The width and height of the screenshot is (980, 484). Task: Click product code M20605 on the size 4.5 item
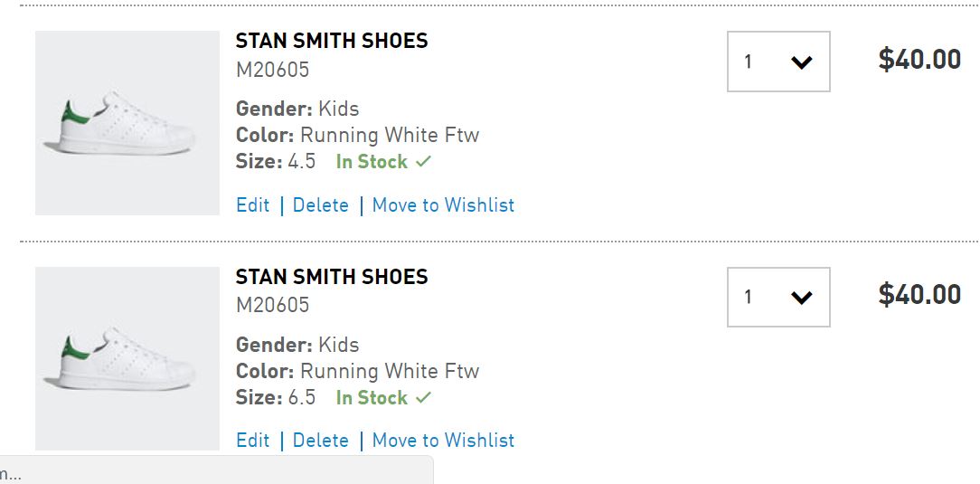click(272, 70)
